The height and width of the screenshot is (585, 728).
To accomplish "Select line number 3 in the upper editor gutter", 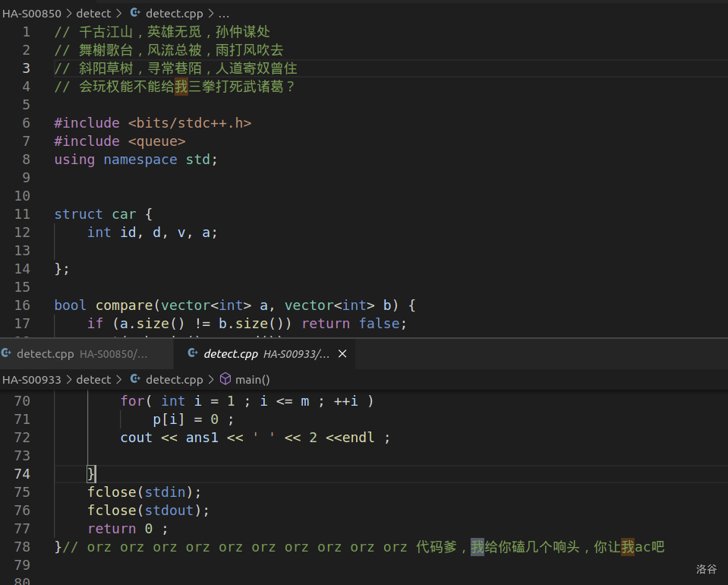I will pos(26,68).
